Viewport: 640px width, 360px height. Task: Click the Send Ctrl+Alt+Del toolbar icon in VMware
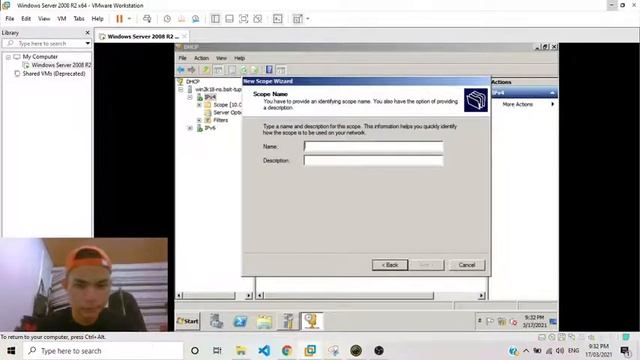(x=147, y=19)
